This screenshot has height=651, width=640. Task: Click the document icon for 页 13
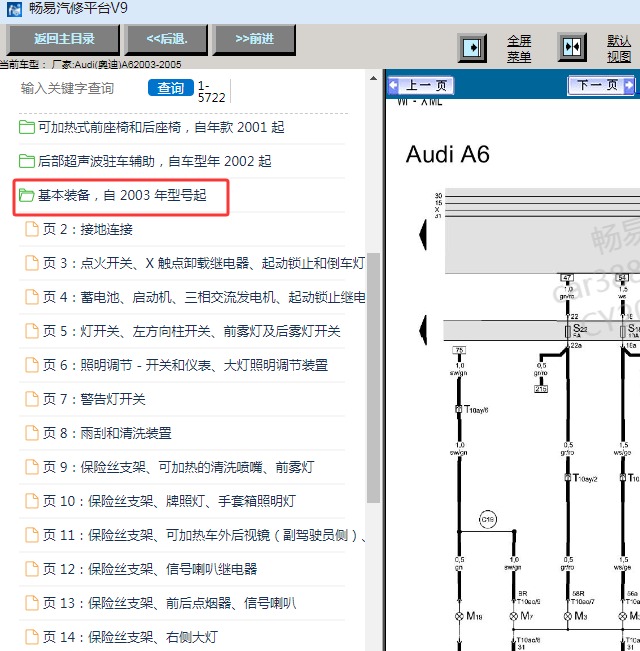(x=32, y=604)
